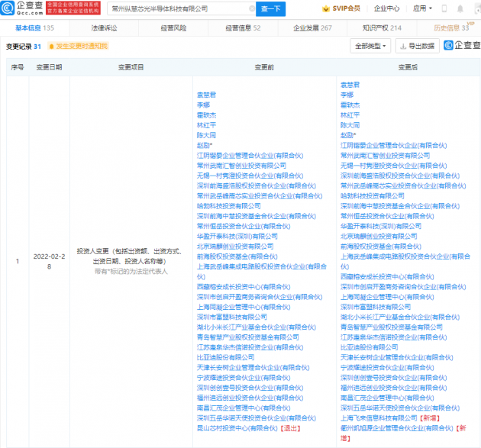This screenshot has width=481, height=448.
Task: Open 北京瑞麒创业投资有限公司 in 变更后 column
Action: pyautogui.click(x=379, y=237)
